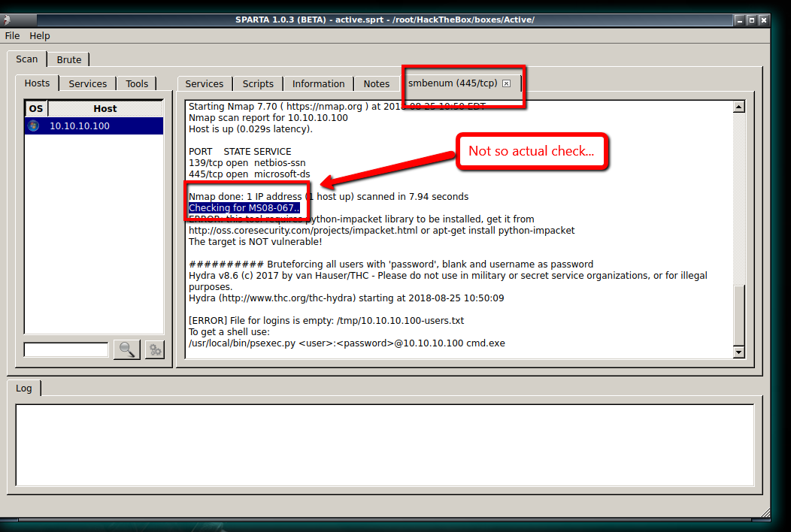The image size is (791, 532).
Task: Click scroll-down arrow in output pane
Action: [738, 352]
